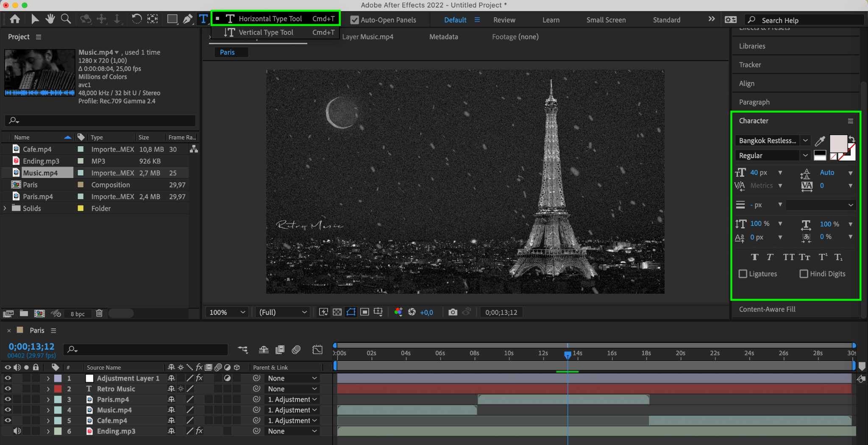The width and height of the screenshot is (868, 445).
Task: Click the eyedropper in Character panel
Action: coord(820,141)
